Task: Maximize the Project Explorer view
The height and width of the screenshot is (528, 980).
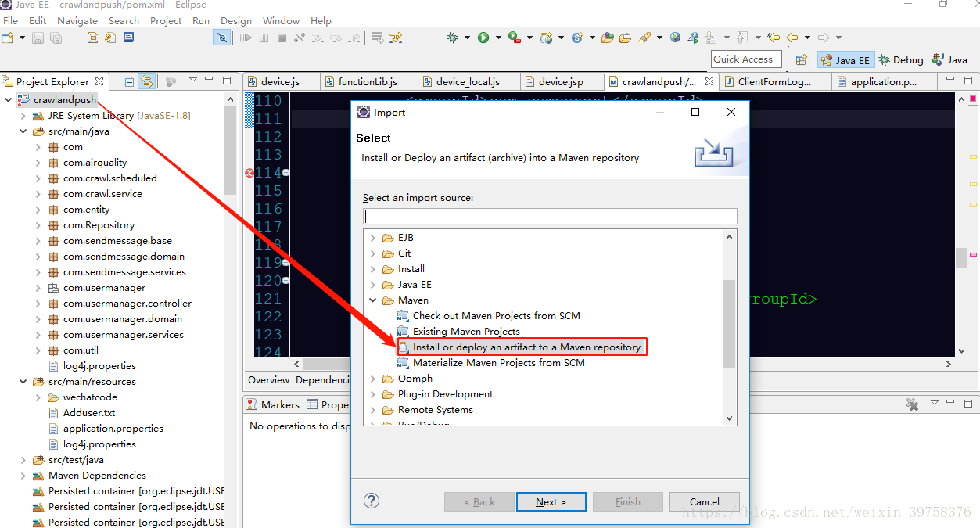Action: (x=227, y=81)
